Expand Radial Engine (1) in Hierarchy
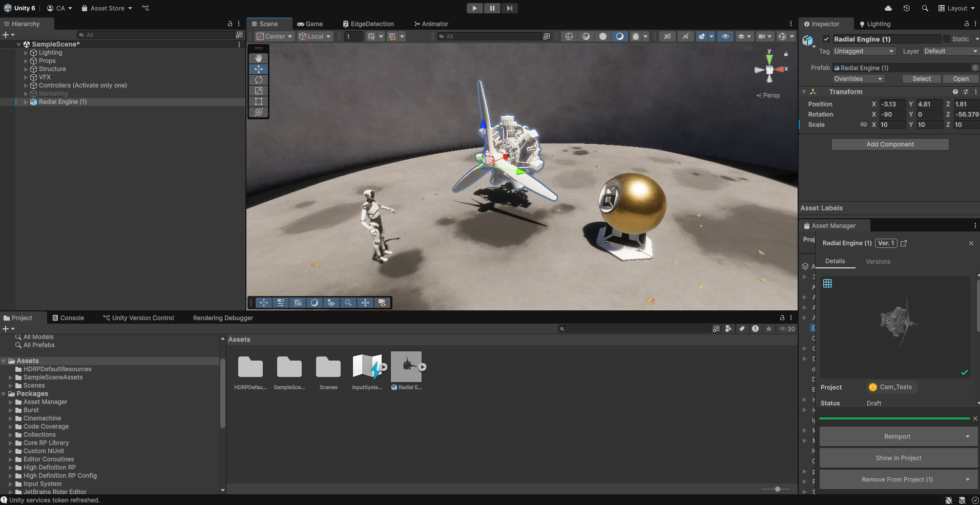980x505 pixels. [x=26, y=102]
